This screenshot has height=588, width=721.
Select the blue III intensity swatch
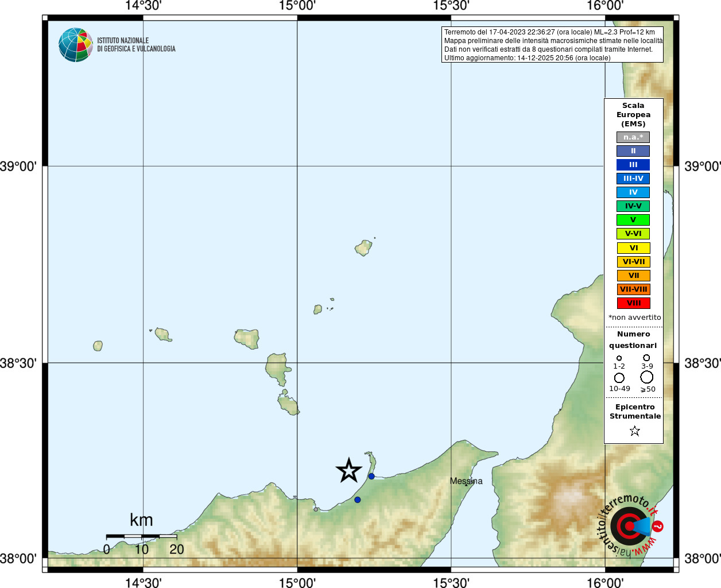pyautogui.click(x=633, y=165)
